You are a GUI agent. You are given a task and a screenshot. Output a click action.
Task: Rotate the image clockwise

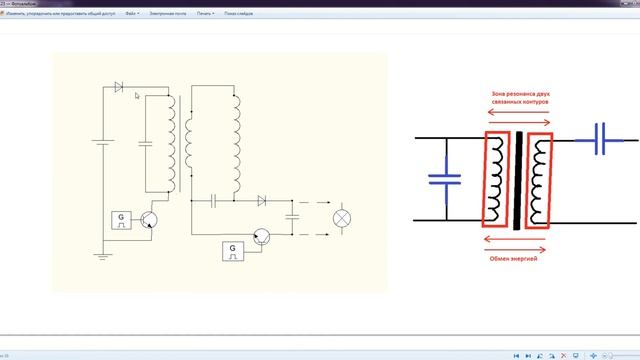pyautogui.click(x=552, y=356)
